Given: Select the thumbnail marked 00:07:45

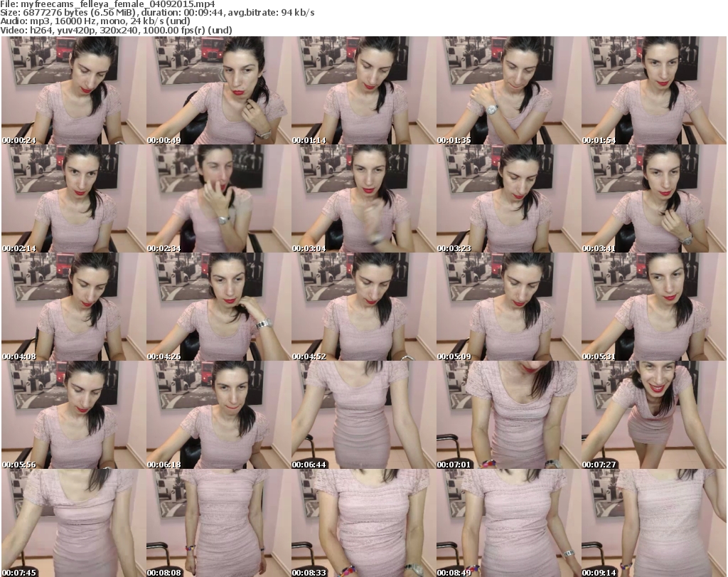Looking at the screenshot, I should click(x=74, y=523).
